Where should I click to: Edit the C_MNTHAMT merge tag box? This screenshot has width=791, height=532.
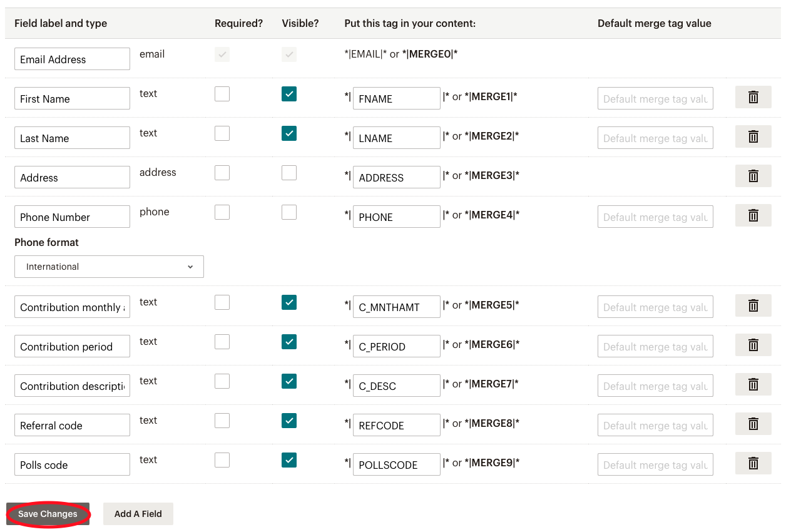click(x=396, y=307)
